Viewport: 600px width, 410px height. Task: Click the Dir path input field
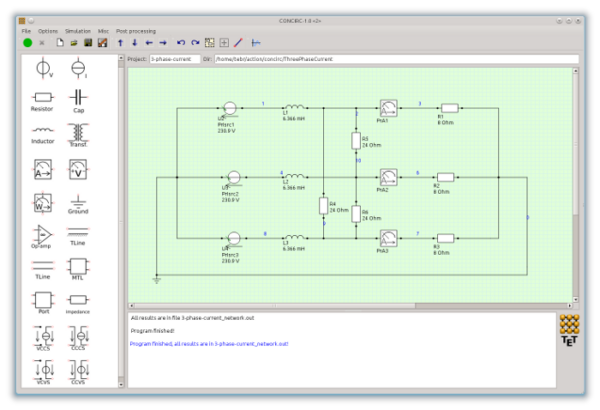coord(390,60)
